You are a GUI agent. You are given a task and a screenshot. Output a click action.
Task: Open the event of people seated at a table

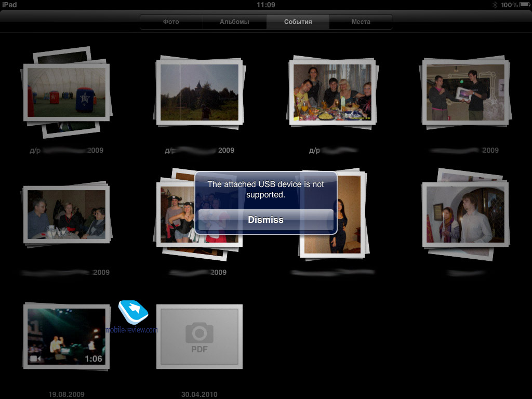point(66,214)
